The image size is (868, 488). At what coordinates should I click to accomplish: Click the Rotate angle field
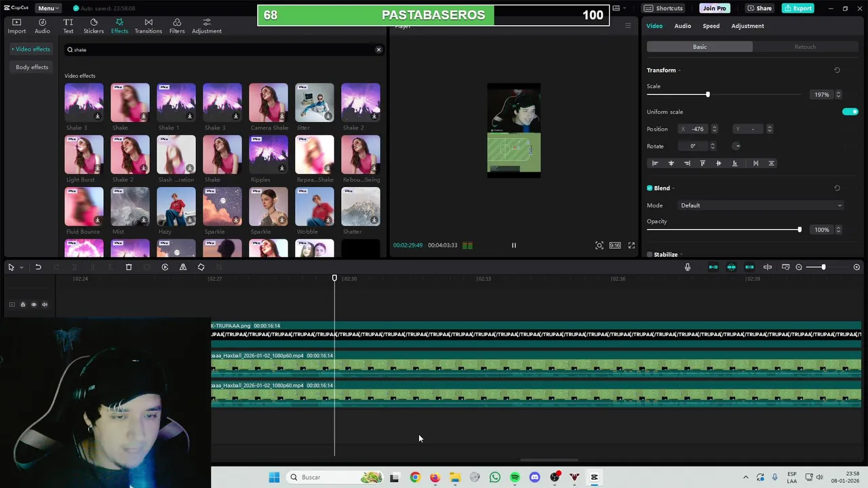694,146
